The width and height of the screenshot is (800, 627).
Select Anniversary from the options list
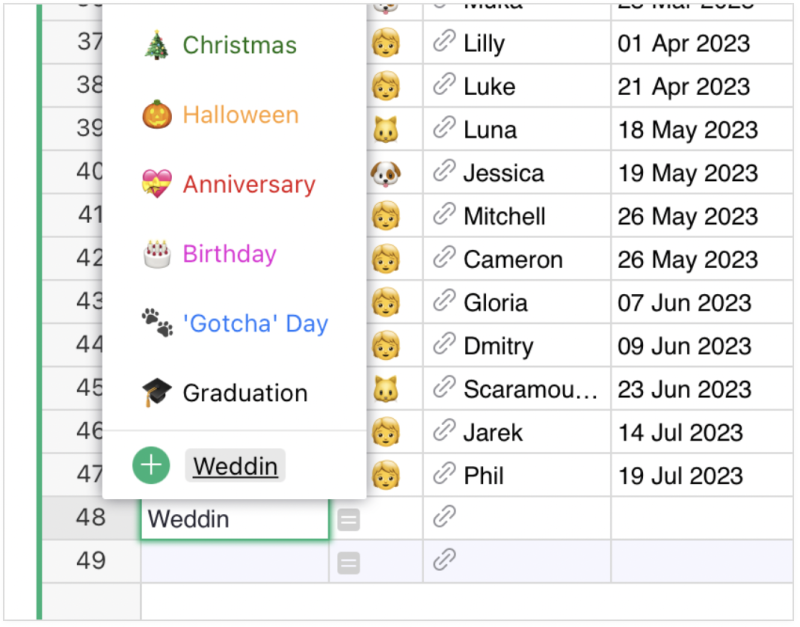248,184
